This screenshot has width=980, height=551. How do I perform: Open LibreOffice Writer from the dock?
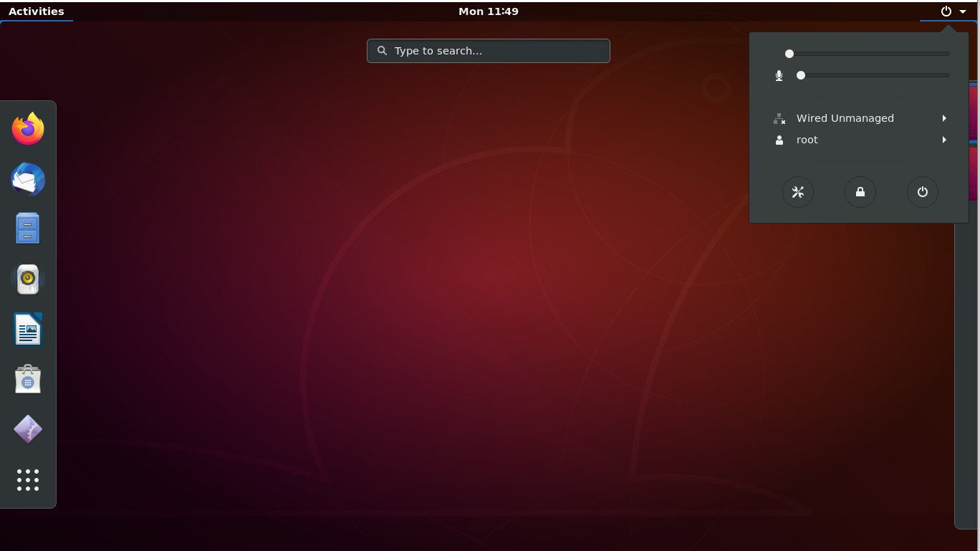(x=27, y=329)
